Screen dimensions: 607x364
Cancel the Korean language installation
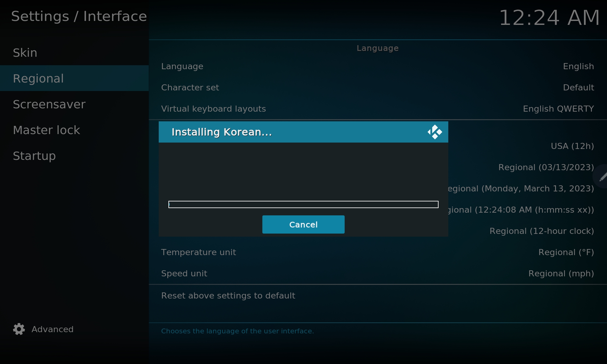coord(303,224)
